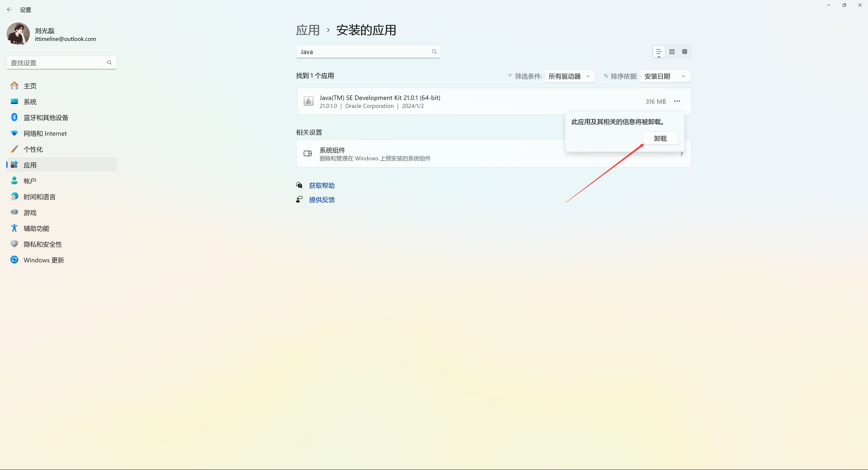
Task: Click the three-dot more options button
Action: [x=677, y=101]
